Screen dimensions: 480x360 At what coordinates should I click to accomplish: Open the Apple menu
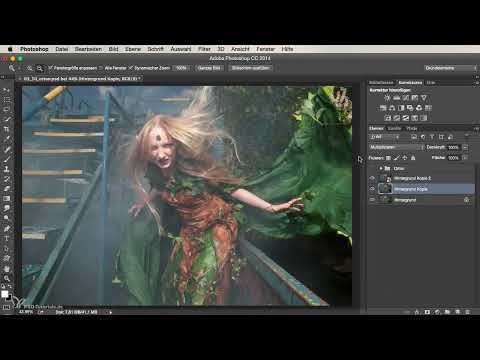coord(10,49)
